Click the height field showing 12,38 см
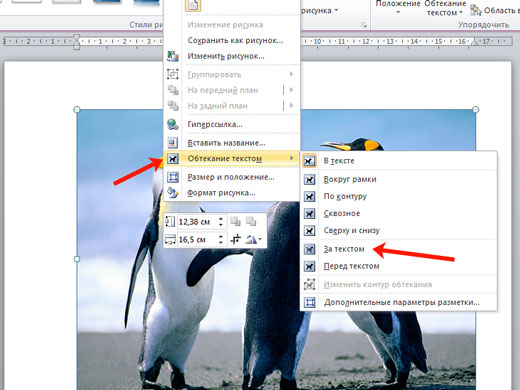 (x=196, y=222)
